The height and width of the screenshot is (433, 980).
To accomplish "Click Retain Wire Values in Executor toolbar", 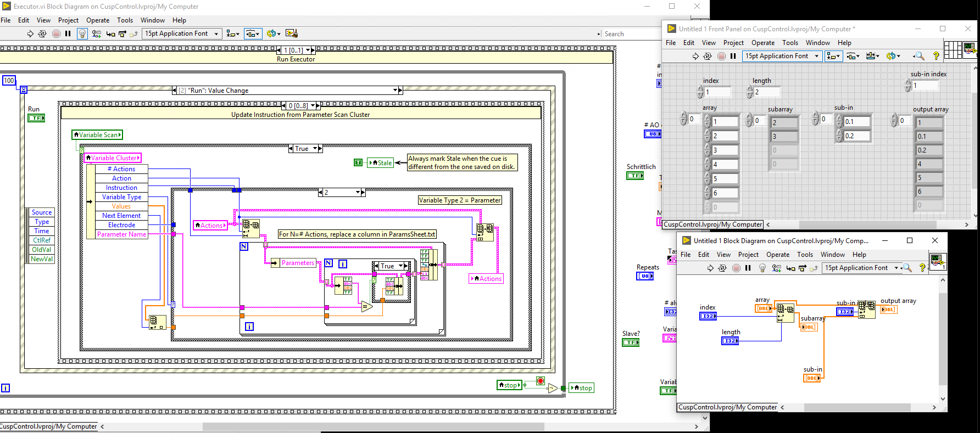I will 96,33.
